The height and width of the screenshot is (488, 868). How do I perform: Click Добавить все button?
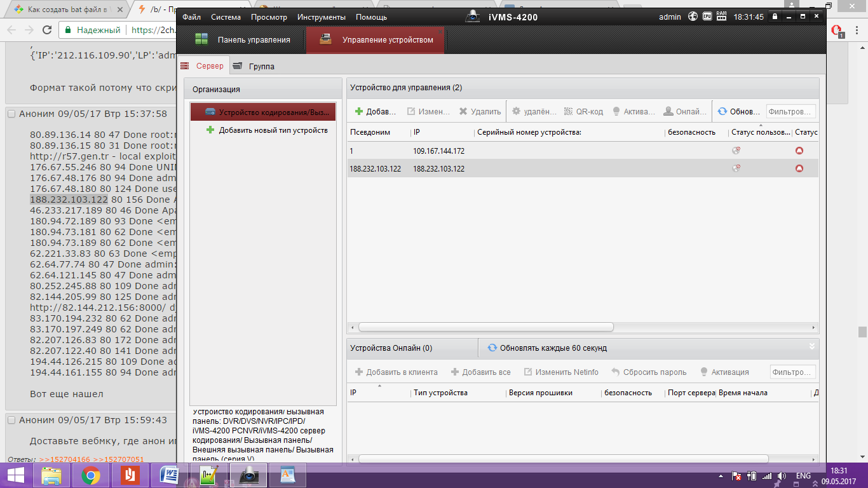click(x=480, y=372)
